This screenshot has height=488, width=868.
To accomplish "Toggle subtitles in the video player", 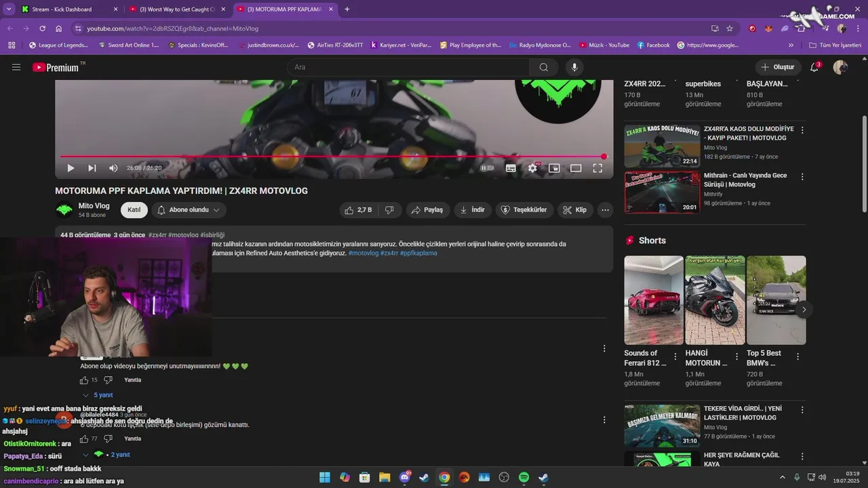I will click(511, 168).
